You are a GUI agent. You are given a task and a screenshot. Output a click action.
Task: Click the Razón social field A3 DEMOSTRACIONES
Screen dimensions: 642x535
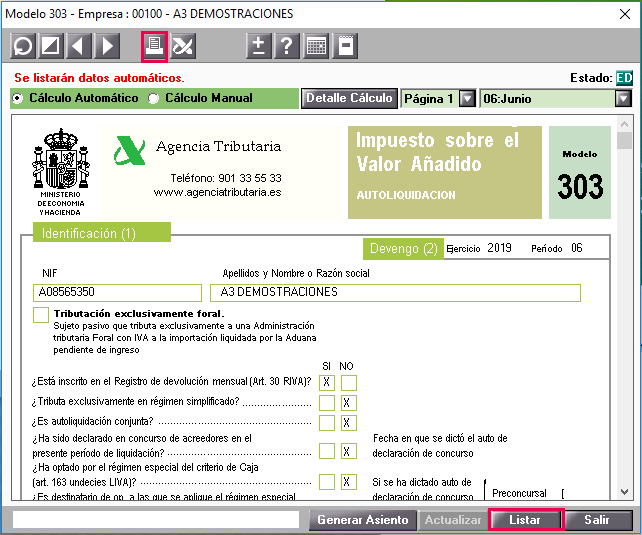click(x=396, y=293)
